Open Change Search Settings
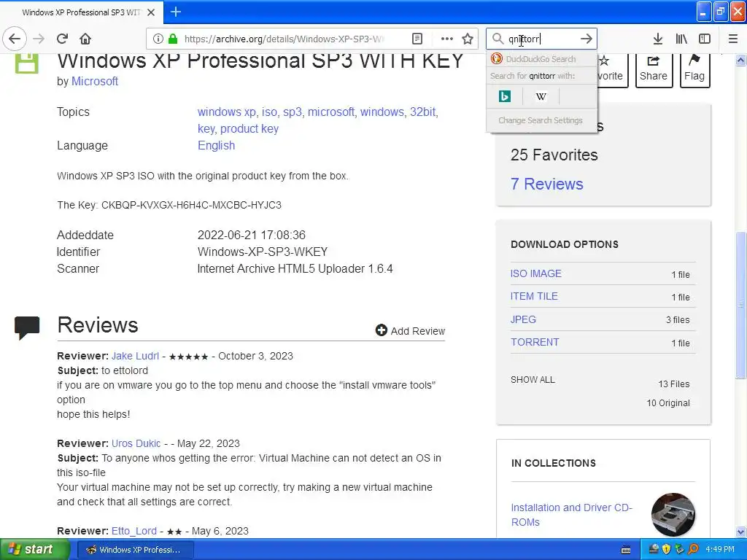Image resolution: width=747 pixels, height=560 pixels. click(541, 120)
